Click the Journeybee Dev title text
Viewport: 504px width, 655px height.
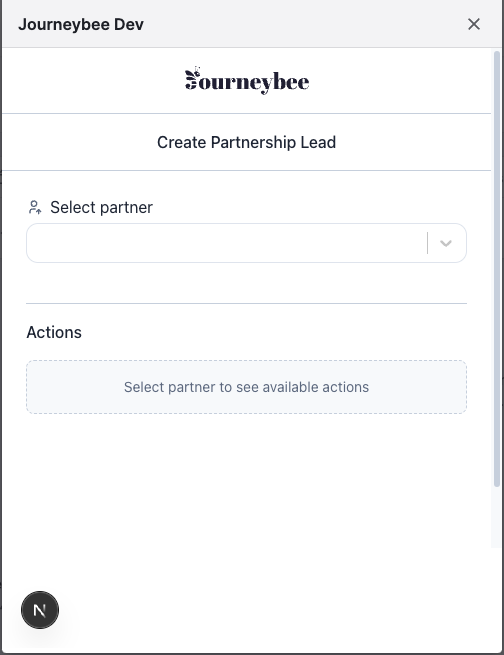click(x=81, y=24)
